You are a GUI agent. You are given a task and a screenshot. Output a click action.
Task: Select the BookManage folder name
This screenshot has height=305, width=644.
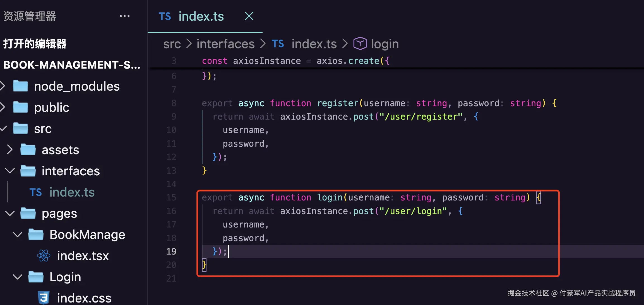point(87,234)
